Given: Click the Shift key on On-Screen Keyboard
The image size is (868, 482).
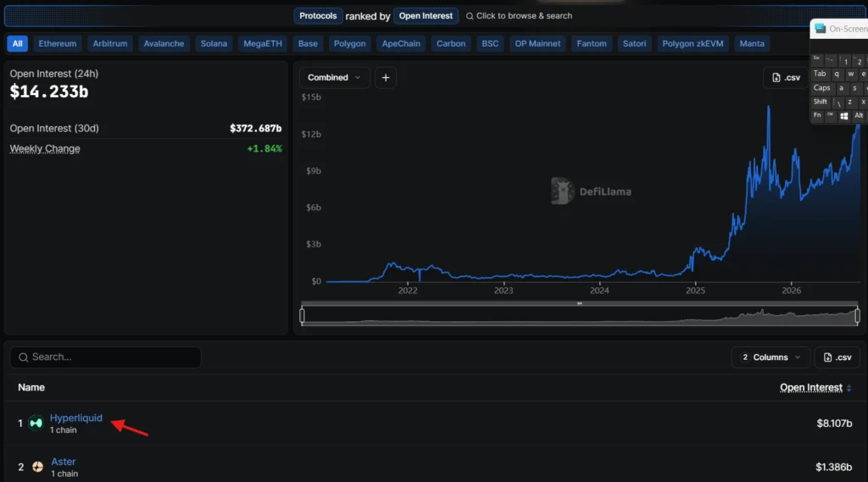Looking at the screenshot, I should click(x=820, y=102).
